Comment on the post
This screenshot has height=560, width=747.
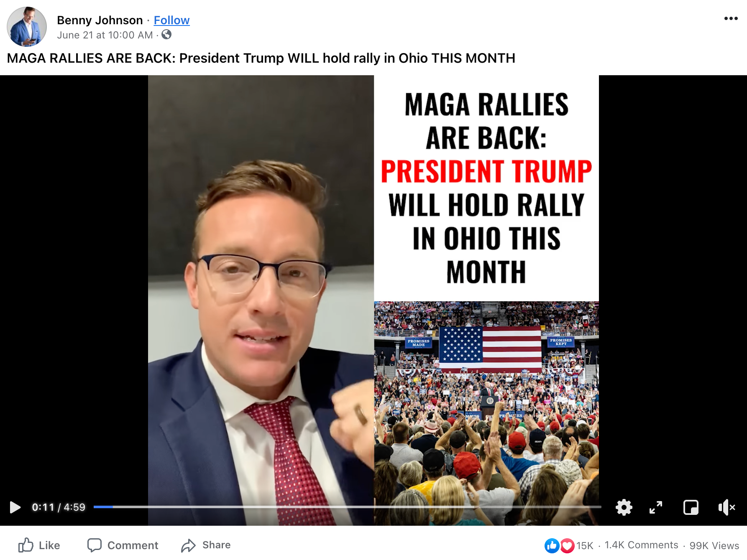pos(123,545)
